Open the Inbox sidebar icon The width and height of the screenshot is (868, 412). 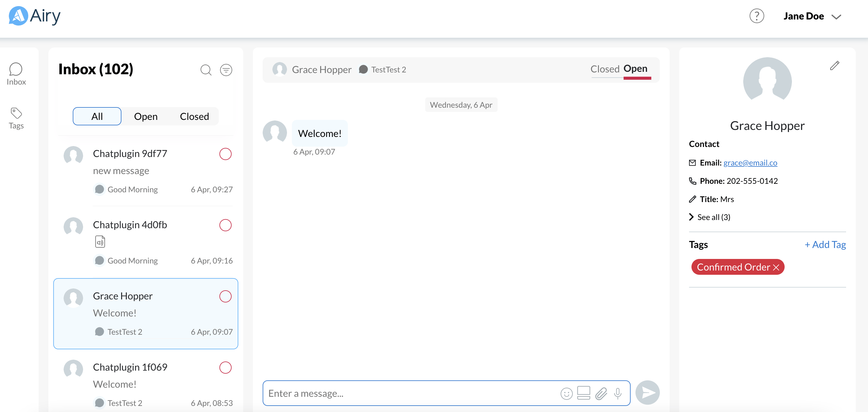tap(16, 74)
